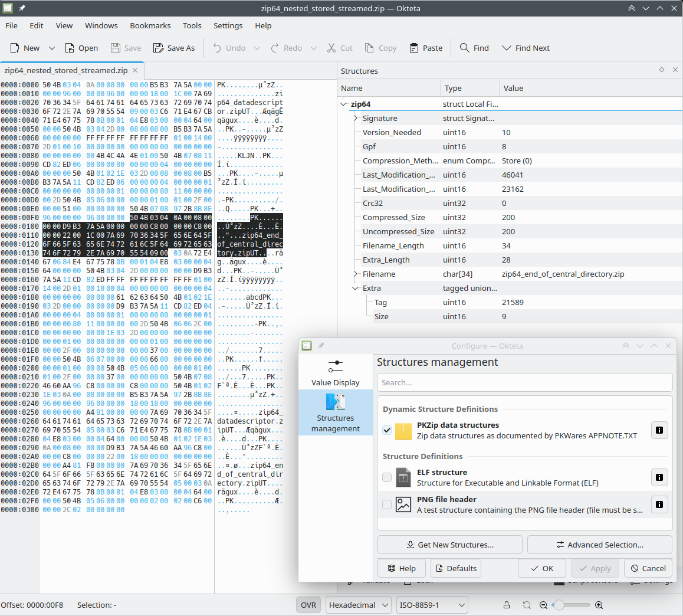The height and width of the screenshot is (616, 683).
Task: Open the Settings menu
Action: click(x=228, y=26)
